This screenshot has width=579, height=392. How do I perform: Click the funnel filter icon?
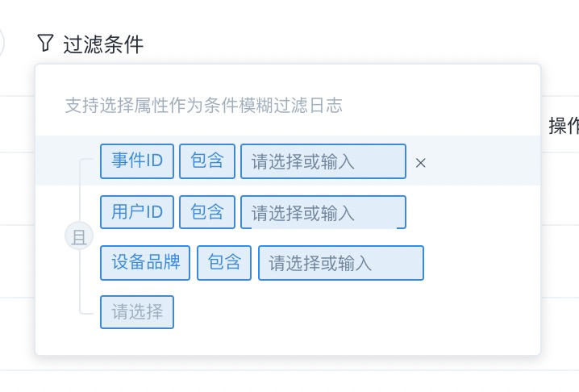[45, 43]
